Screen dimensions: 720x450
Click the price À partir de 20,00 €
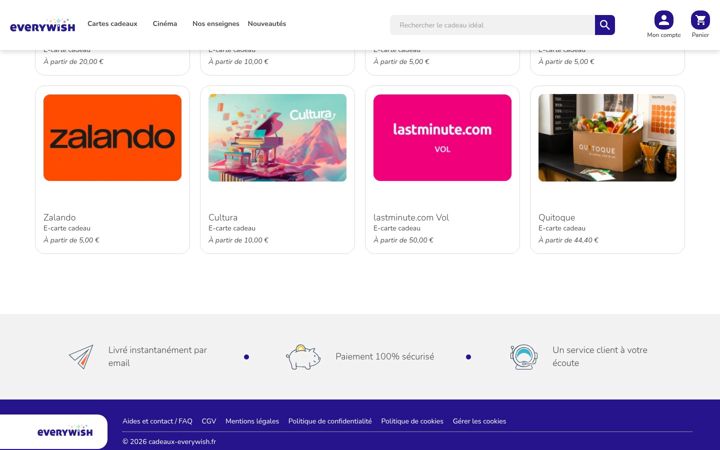pos(73,62)
